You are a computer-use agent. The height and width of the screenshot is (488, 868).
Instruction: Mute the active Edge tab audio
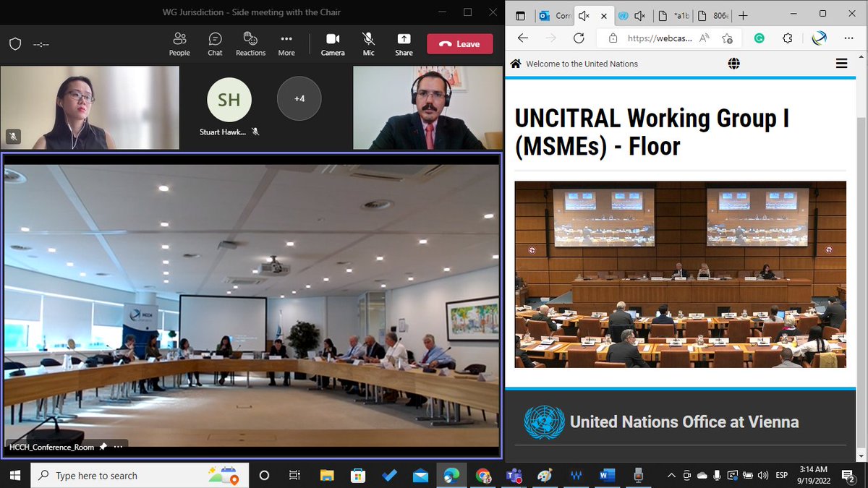pos(584,15)
